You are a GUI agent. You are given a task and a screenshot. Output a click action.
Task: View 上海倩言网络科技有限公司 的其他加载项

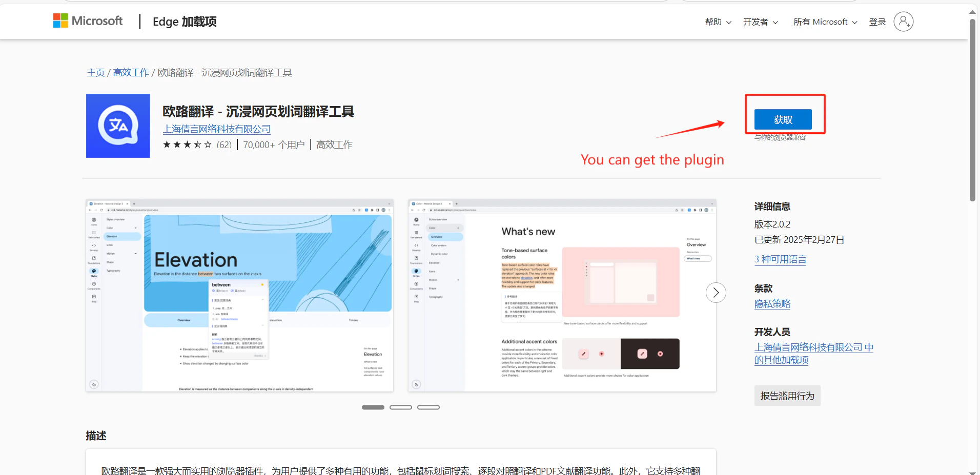click(814, 354)
